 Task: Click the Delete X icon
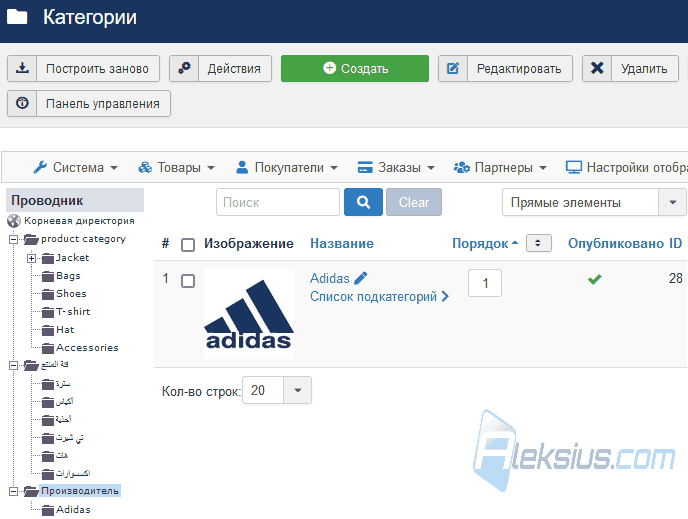click(597, 68)
